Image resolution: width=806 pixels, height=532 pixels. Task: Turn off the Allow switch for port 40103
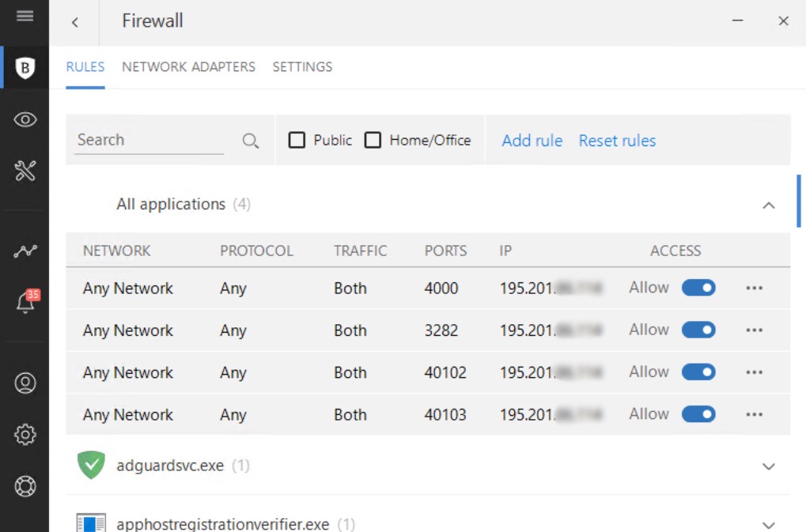pos(698,414)
